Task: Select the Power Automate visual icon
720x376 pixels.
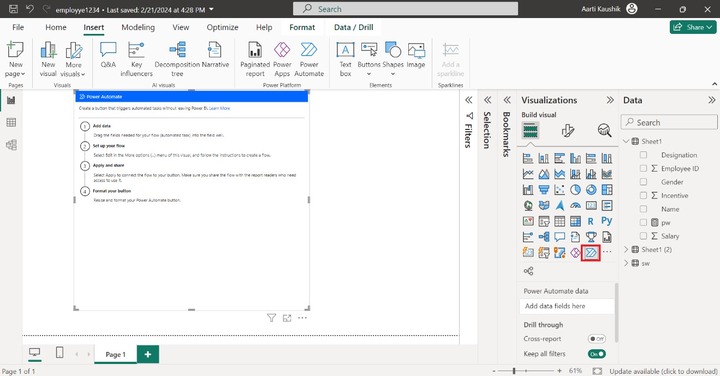Action: coord(591,253)
